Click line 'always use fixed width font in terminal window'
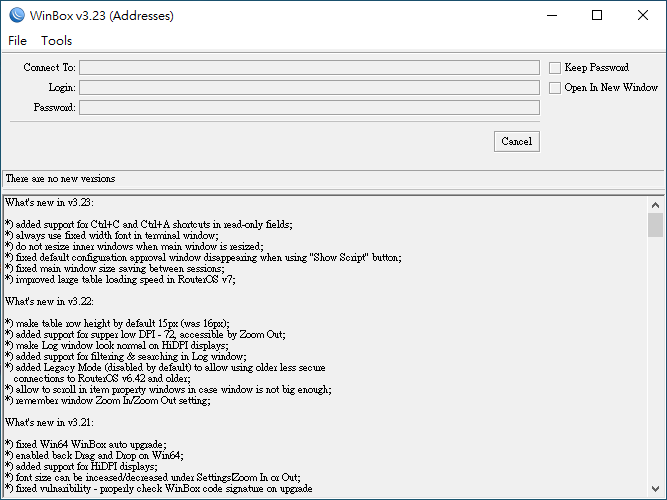667x500 pixels. 112,236
